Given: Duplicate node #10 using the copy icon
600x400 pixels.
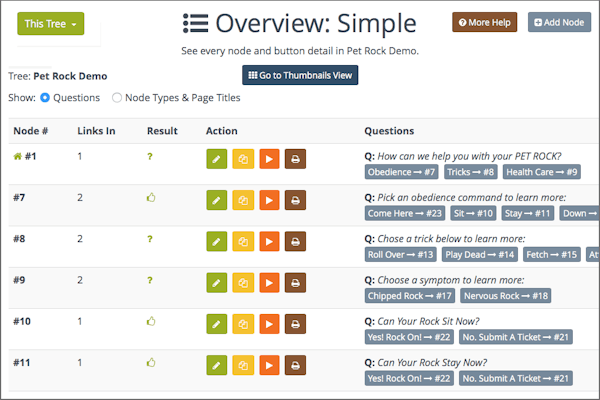Looking at the screenshot, I should pos(243,324).
